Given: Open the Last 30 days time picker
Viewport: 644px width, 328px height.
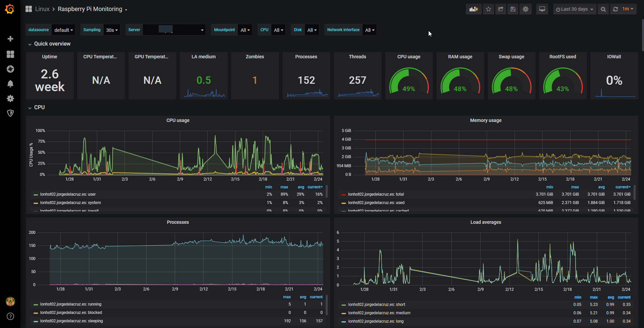Looking at the screenshot, I should (575, 9).
